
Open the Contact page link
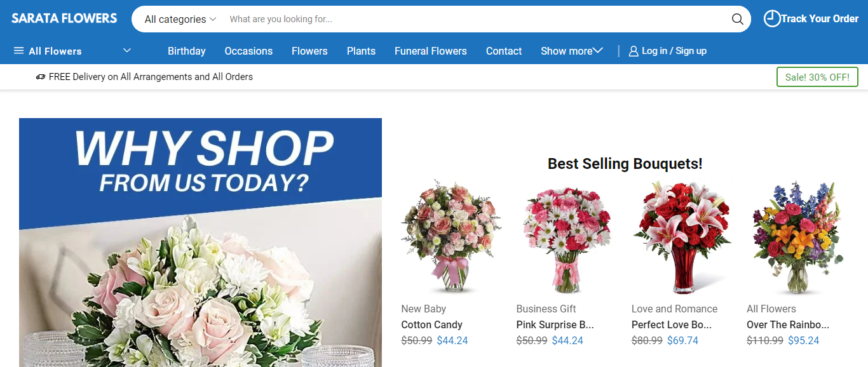(504, 51)
